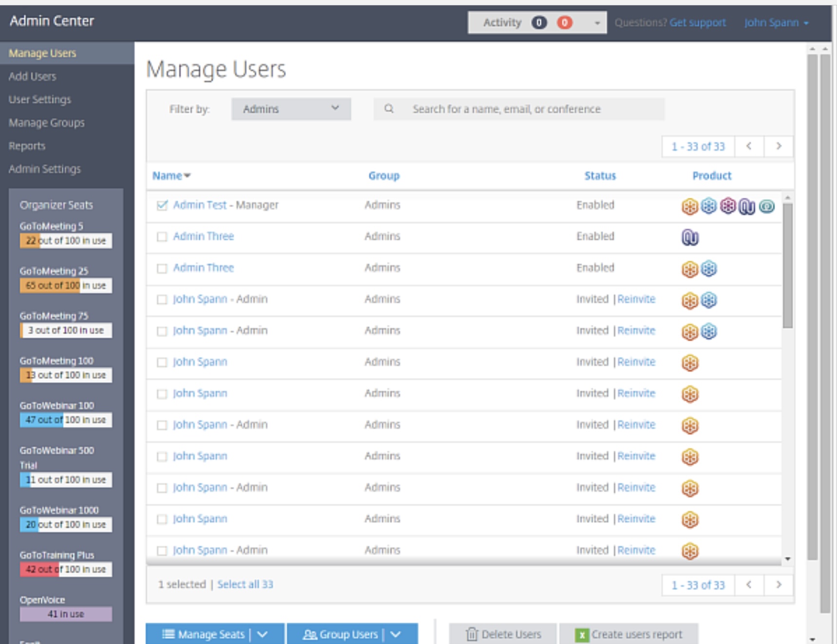837x644 pixels.
Task: Click the teal OpenVoice icon in first row
Action: (766, 207)
